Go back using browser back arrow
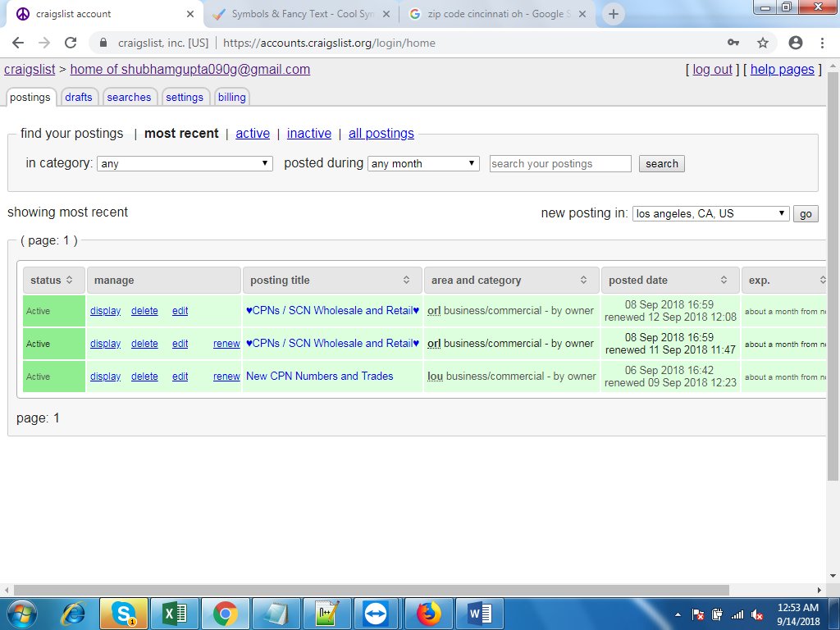Screen dimensions: 840x630 pos(18,43)
